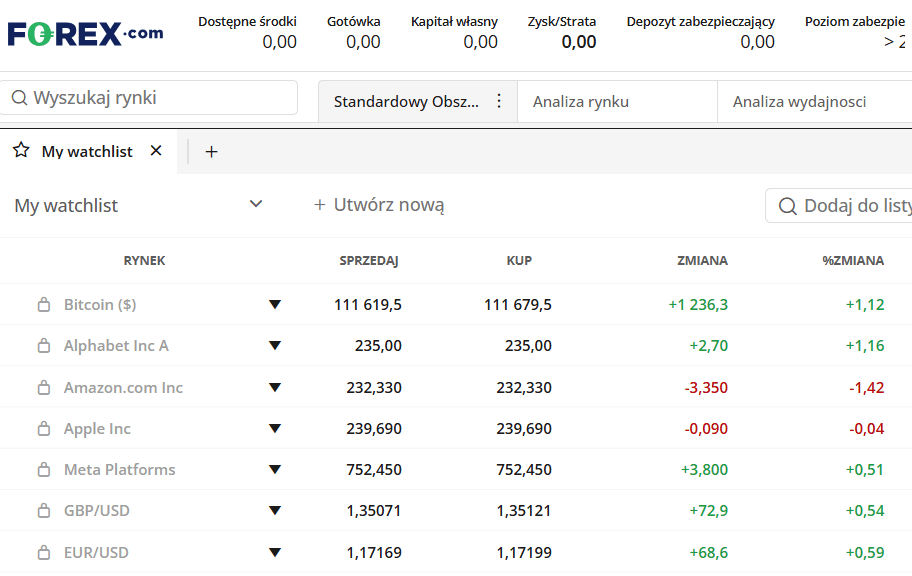
Task: Click the Zysk/Strata value
Action: click(x=579, y=42)
